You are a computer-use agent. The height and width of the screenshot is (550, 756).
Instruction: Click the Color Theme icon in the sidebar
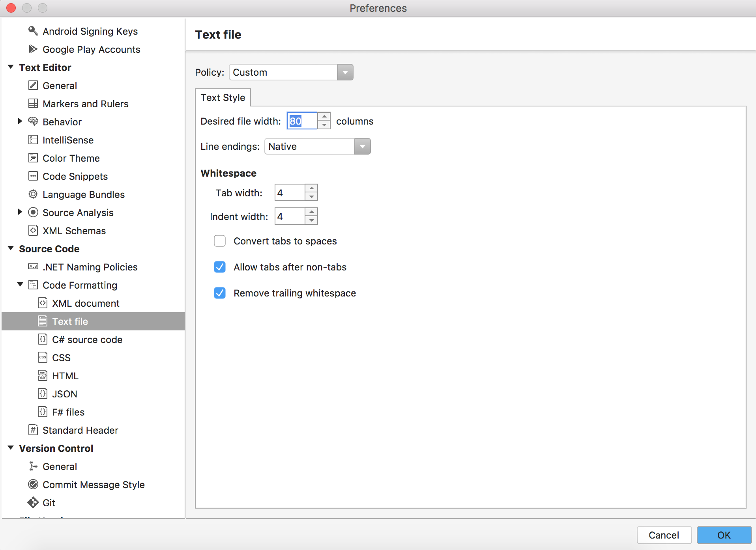(x=33, y=158)
